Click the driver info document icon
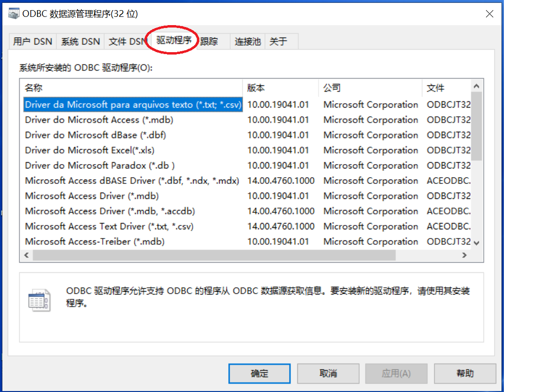The width and height of the screenshot is (556, 392). click(x=39, y=300)
